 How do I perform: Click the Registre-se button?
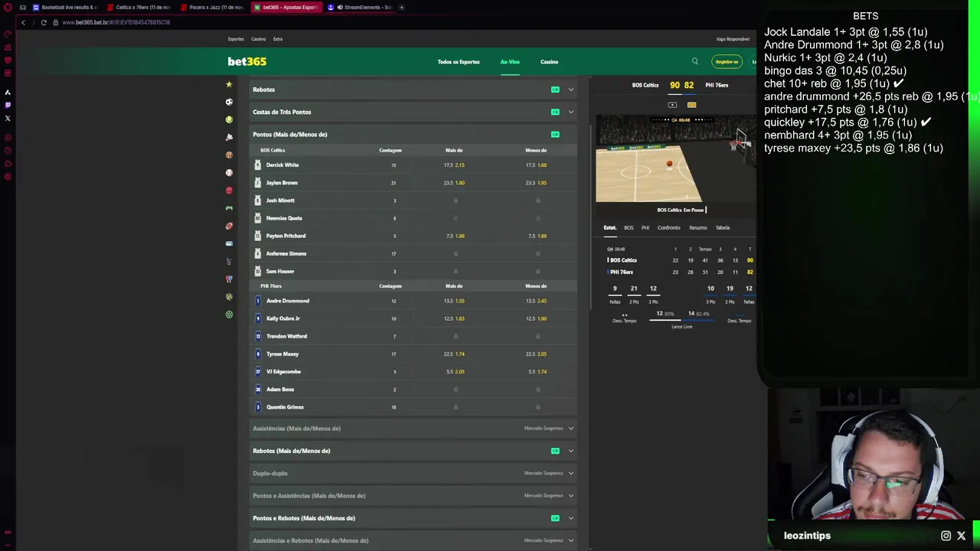pyautogui.click(x=727, y=62)
